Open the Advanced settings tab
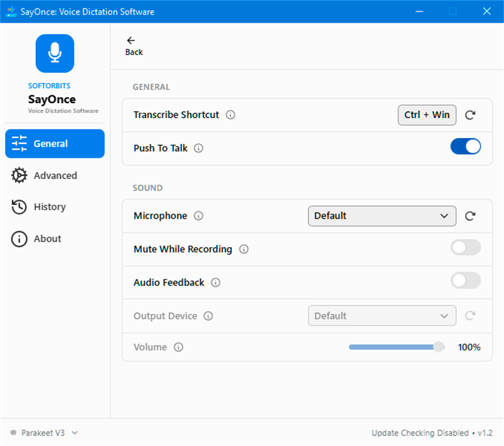This screenshot has width=504, height=446. 55,176
